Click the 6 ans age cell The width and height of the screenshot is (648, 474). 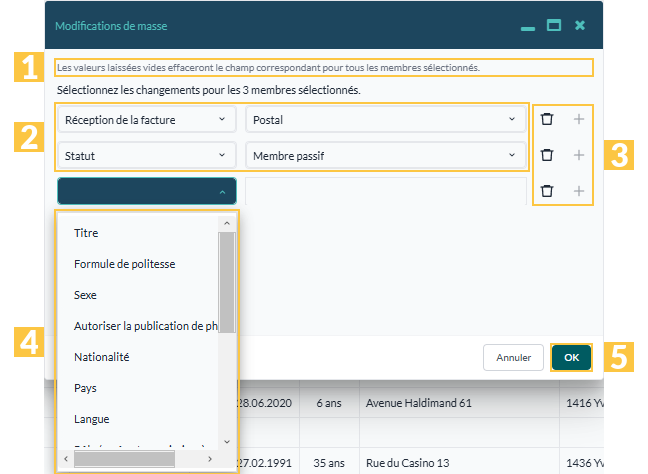[329, 403]
